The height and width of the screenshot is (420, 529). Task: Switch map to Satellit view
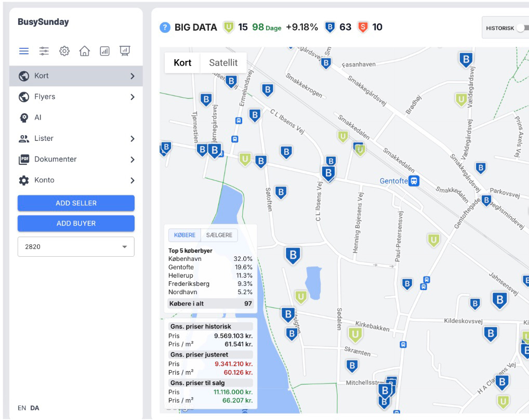click(x=223, y=63)
